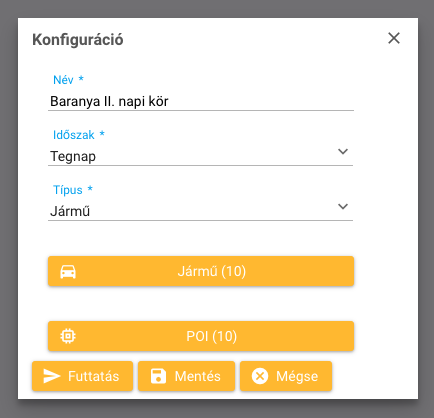Run the configuration with Futtatás
The height and width of the screenshot is (418, 434).
point(82,376)
